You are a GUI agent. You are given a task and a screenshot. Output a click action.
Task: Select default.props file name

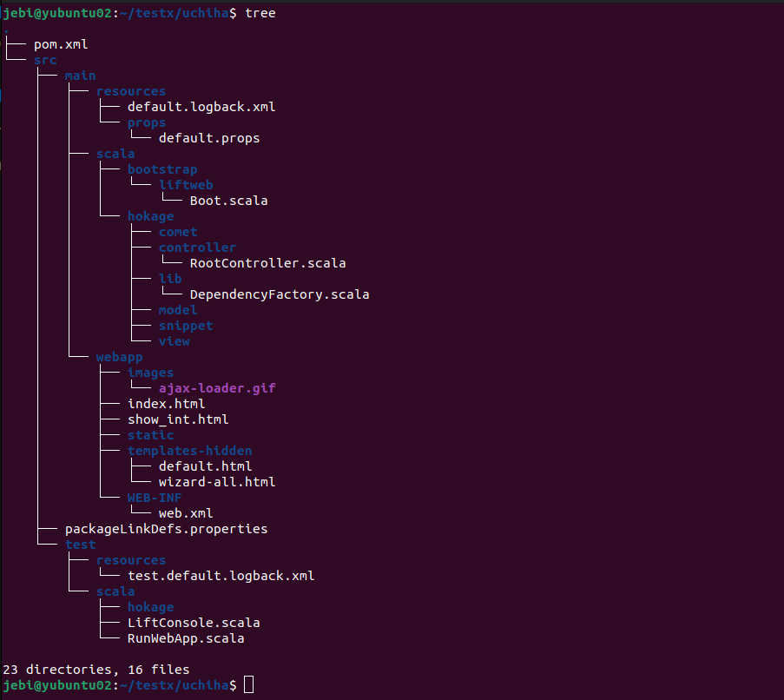209,138
